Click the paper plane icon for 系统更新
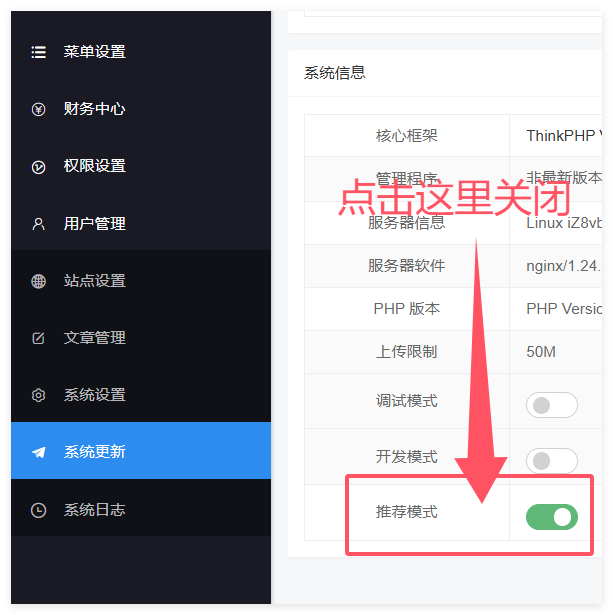613x615 pixels. [x=38, y=452]
